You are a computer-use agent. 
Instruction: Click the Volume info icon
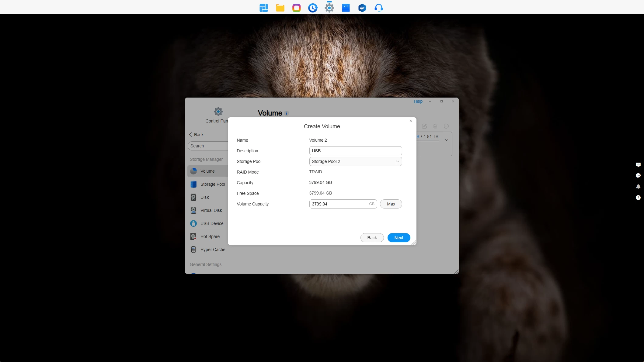coord(286,113)
